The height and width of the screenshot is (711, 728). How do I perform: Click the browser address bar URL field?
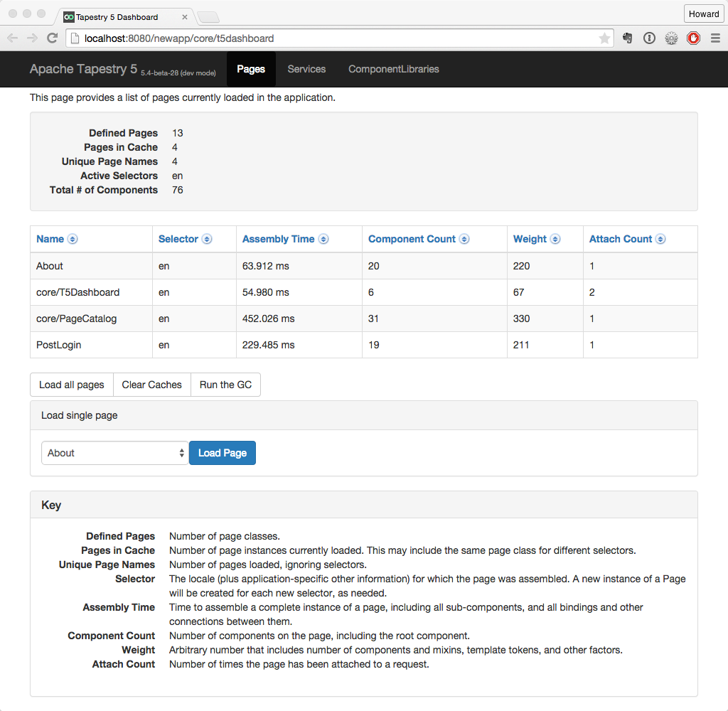[334, 38]
